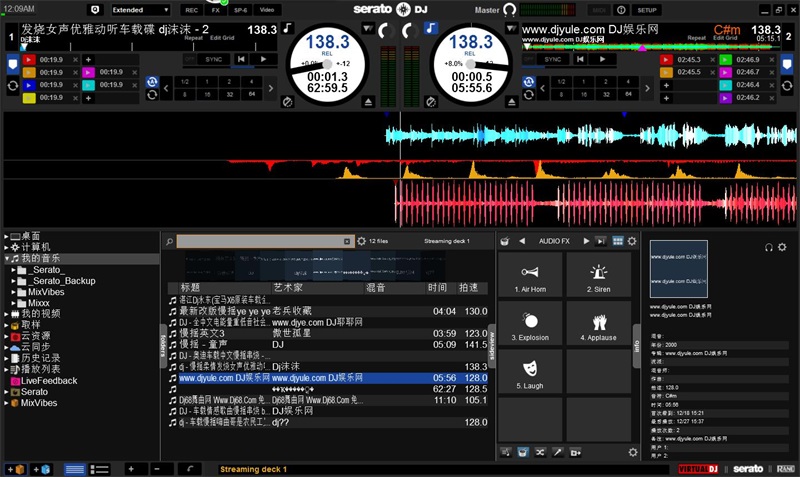Screen dimensions: 800x477
Task: Trigger the Explosion sample pad
Action: [x=530, y=326]
